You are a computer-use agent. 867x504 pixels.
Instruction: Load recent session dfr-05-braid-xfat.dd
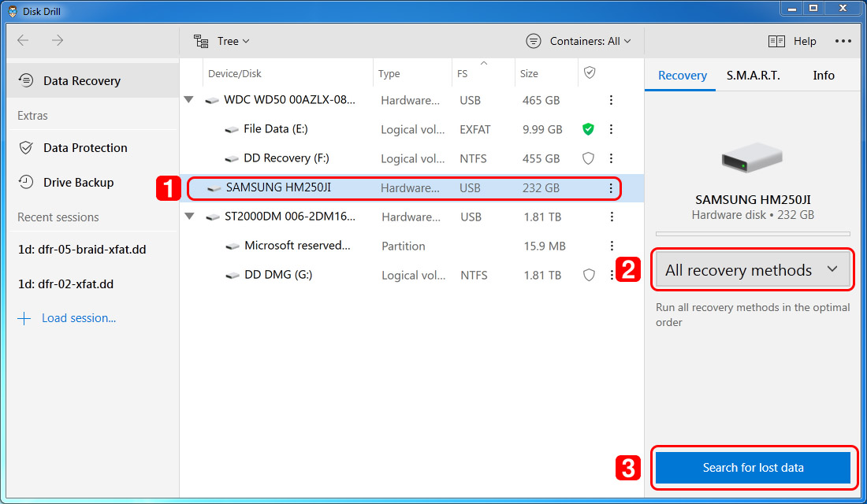click(x=82, y=249)
